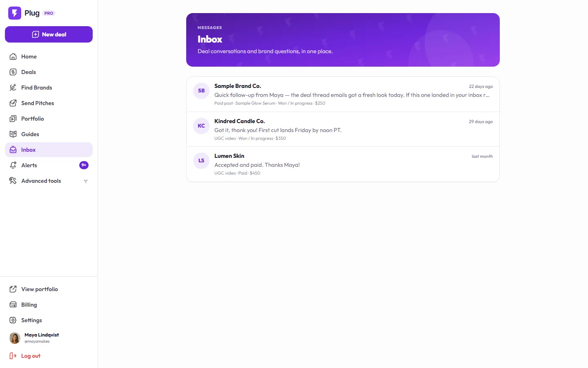Click the Log out door icon
Image resolution: width=588 pixels, height=368 pixels.
click(13, 356)
